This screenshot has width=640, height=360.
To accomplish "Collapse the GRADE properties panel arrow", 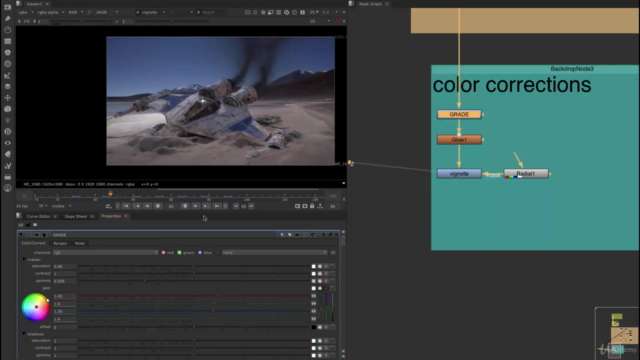I will point(21,235).
